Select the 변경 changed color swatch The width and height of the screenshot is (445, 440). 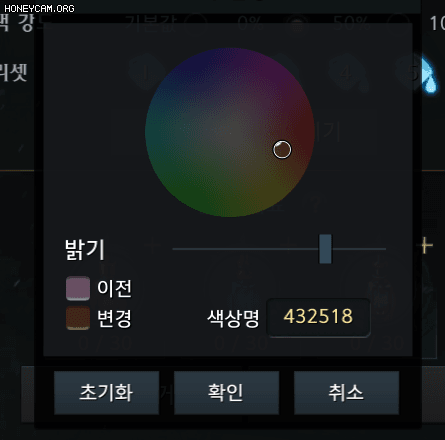click(x=78, y=318)
